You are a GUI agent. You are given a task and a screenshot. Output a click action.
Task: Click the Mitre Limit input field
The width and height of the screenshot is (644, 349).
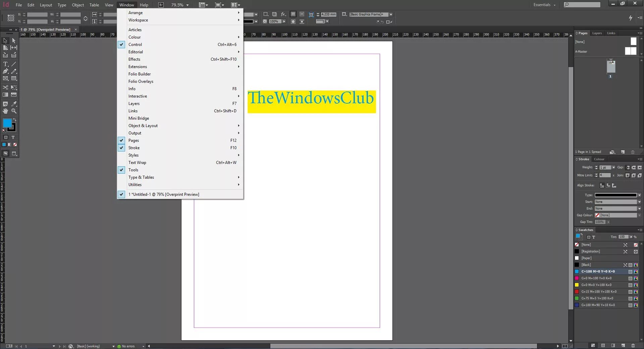[605, 175]
